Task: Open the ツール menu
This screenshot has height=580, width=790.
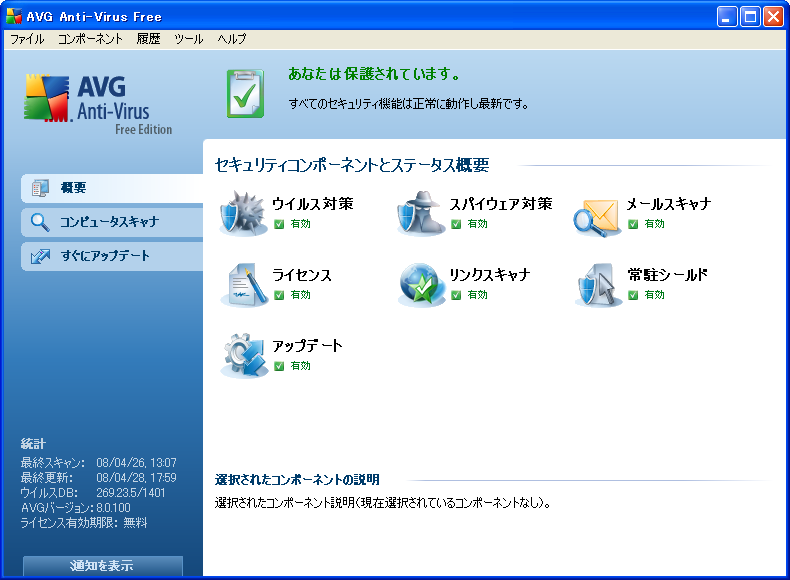Action: (189, 39)
